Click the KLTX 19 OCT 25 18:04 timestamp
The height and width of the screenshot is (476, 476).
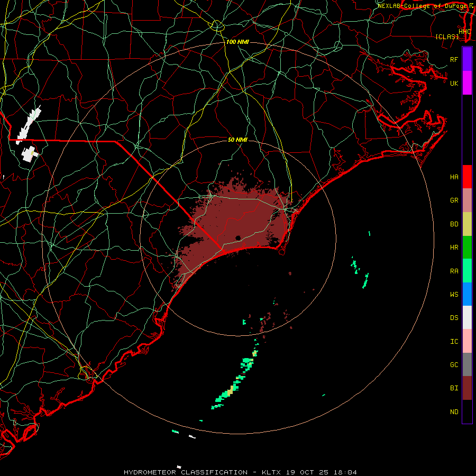309,472
